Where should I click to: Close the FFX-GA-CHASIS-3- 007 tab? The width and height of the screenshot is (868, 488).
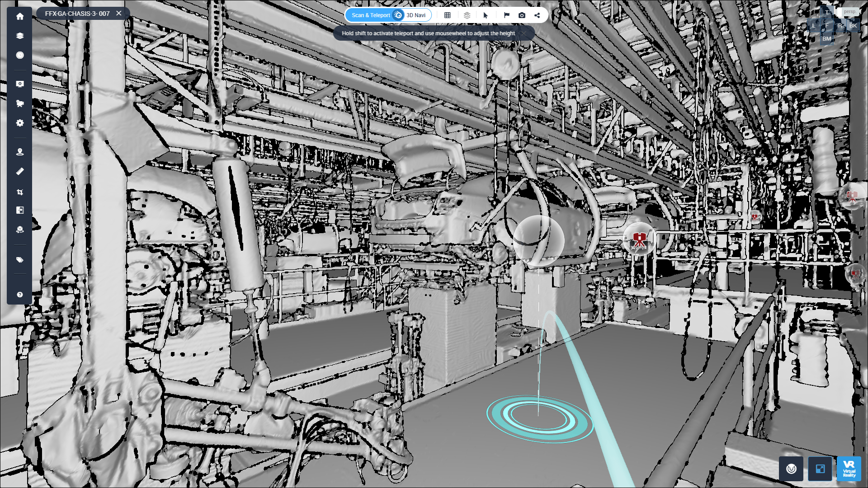click(x=119, y=14)
